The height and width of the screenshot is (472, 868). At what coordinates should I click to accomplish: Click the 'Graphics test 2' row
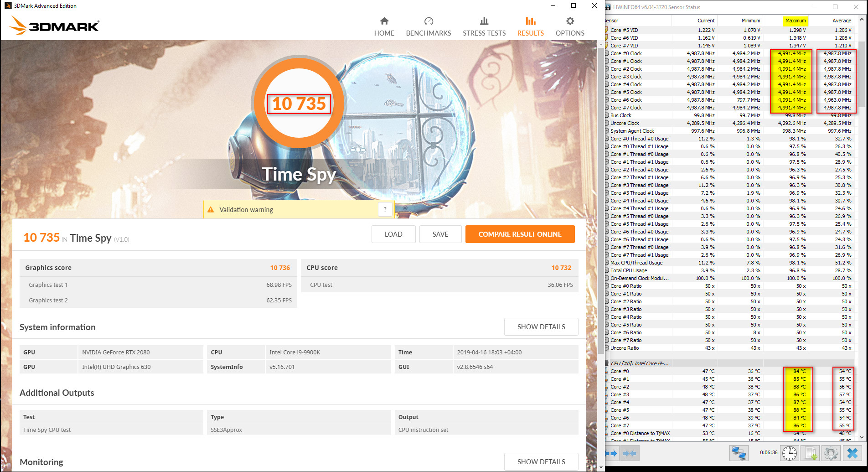coord(158,300)
